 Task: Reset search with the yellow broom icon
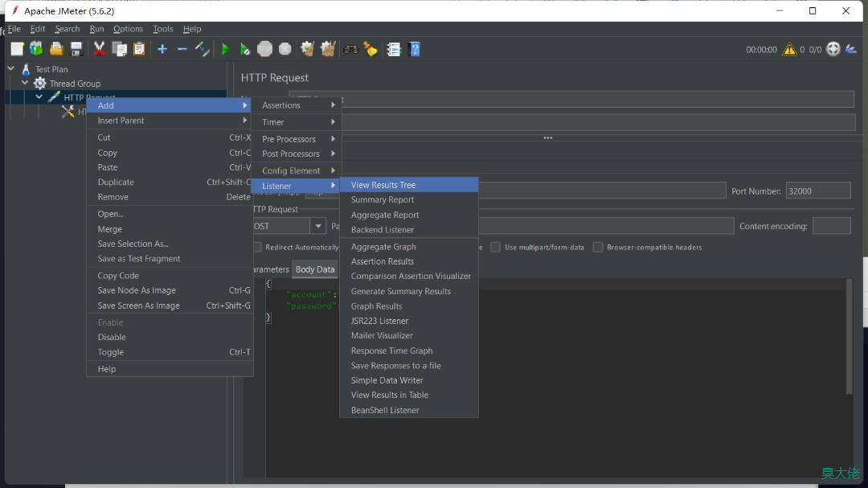(371, 49)
